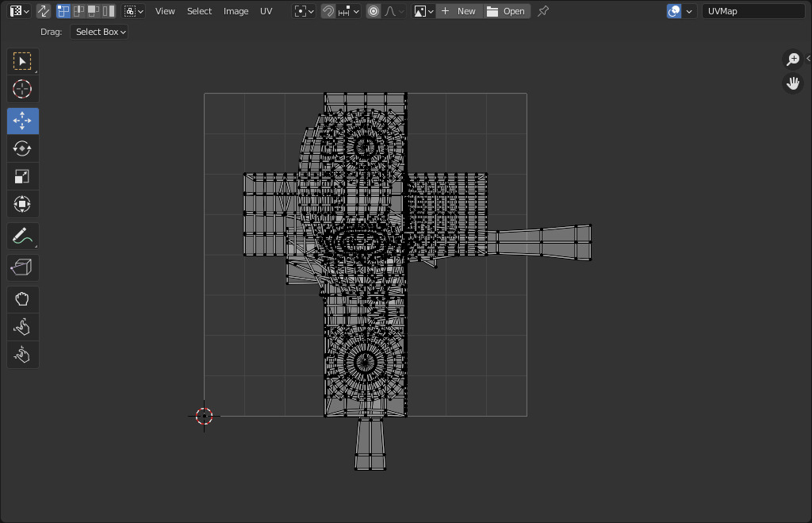
Task: Click the UVMap field
Action: click(753, 11)
